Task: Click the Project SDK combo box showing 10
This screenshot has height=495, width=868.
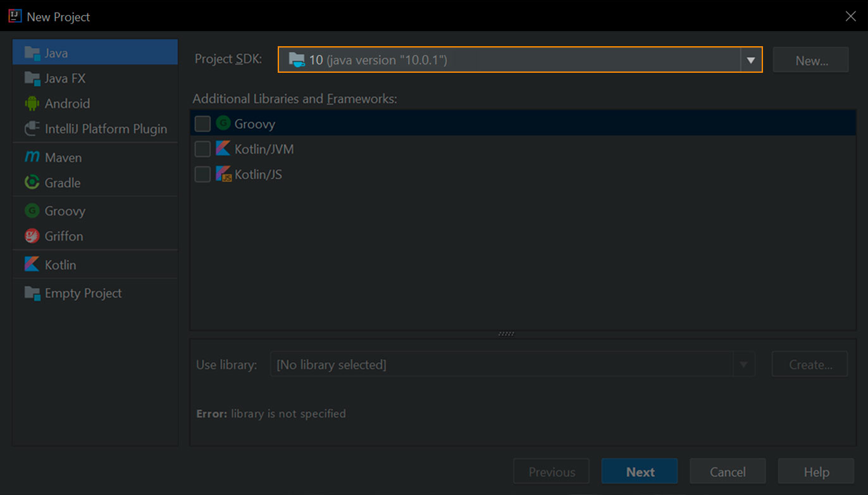Action: click(x=520, y=60)
